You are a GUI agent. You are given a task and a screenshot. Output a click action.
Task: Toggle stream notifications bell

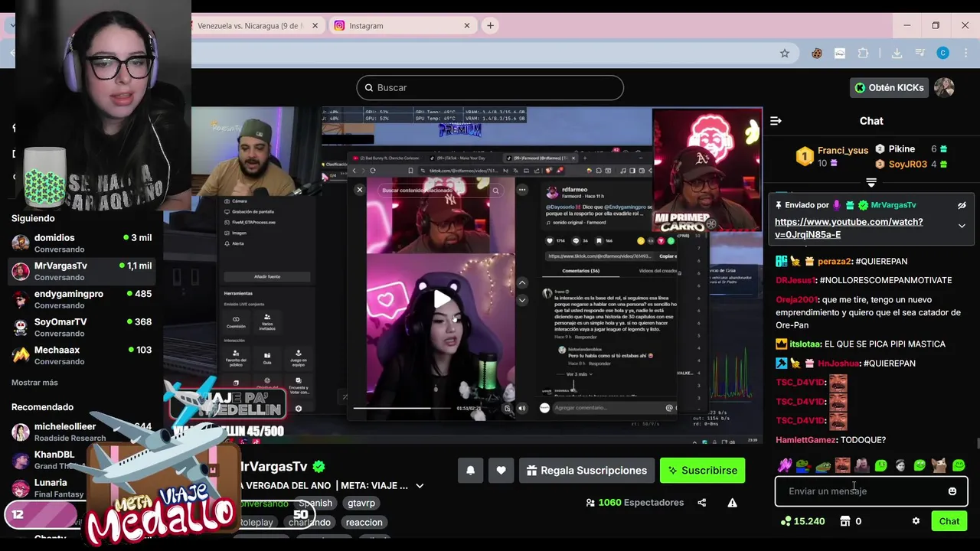470,471
